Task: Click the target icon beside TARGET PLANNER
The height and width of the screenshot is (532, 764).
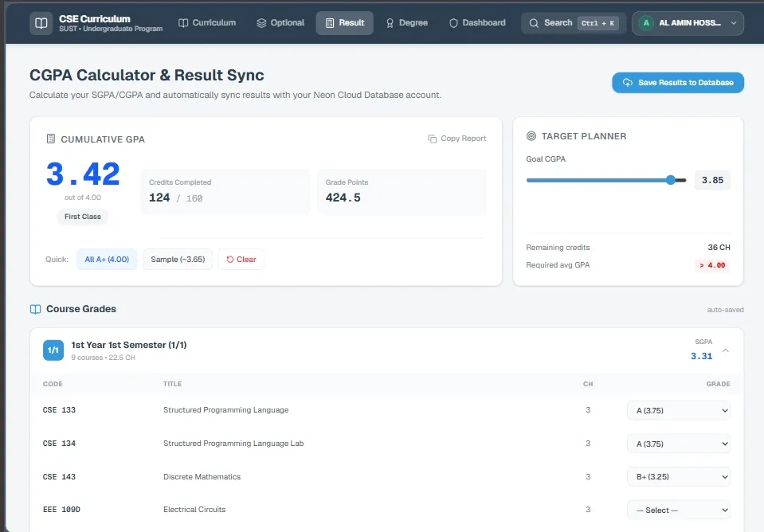Action: click(531, 136)
